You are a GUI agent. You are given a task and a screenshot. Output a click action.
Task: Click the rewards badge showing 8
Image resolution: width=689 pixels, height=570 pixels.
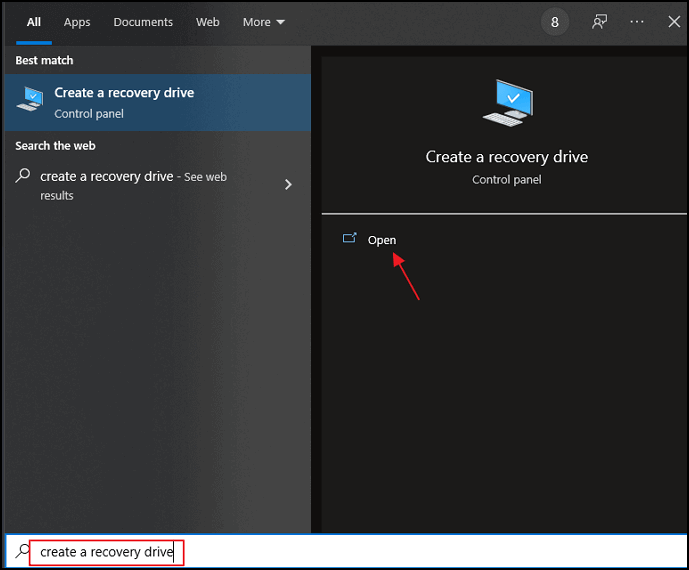pos(555,22)
